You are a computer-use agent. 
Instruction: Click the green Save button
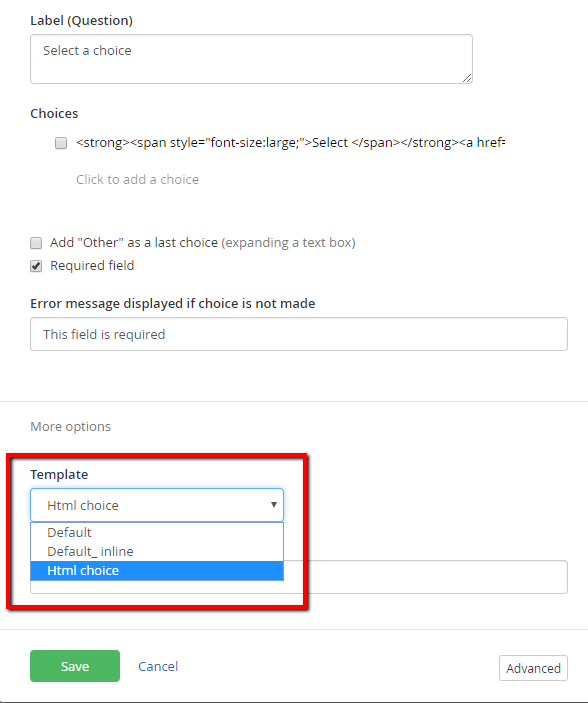pyautogui.click(x=75, y=666)
